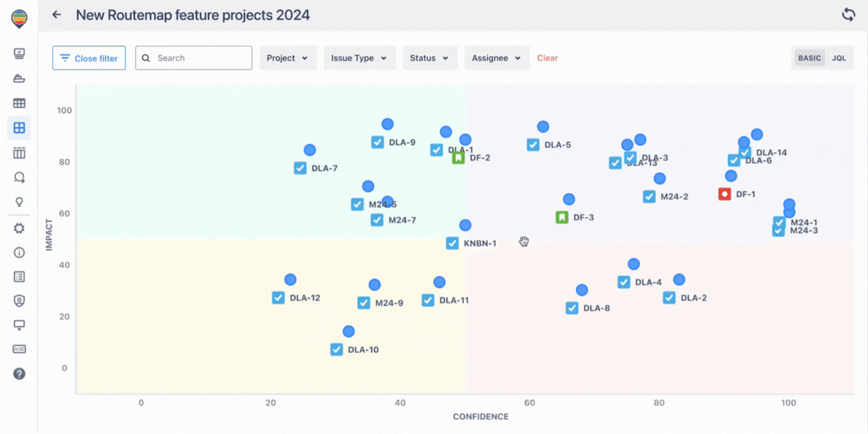Open the settings gear in the sidebar
Screen dimensions: 868x434
(x=19, y=228)
